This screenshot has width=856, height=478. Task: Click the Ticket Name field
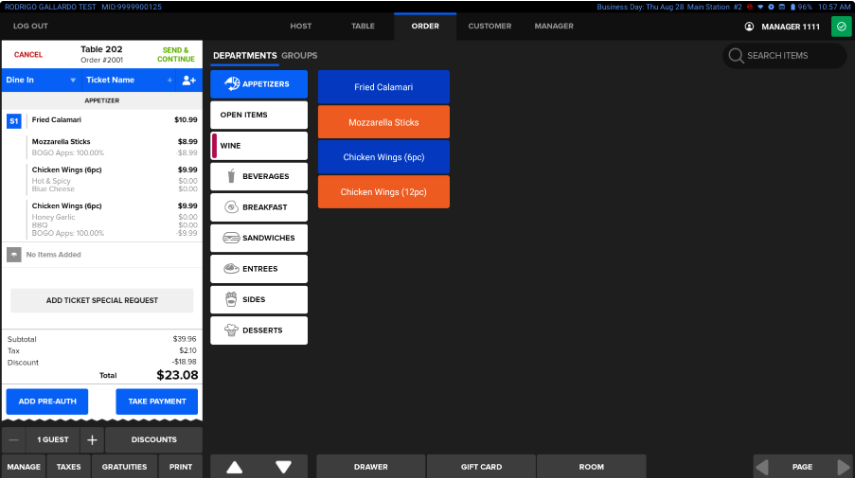(129, 80)
